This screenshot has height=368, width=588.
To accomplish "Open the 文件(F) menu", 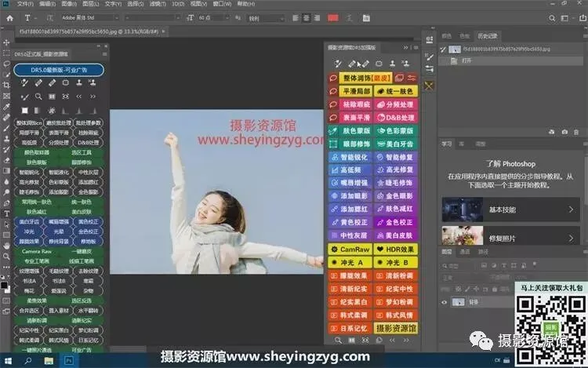I will pyautogui.click(x=25, y=4).
